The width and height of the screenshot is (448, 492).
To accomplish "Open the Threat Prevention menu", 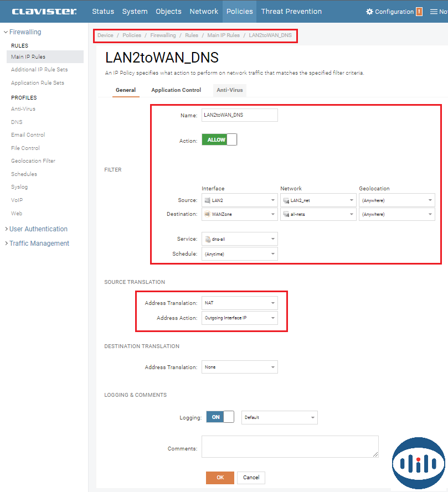I will (x=291, y=12).
